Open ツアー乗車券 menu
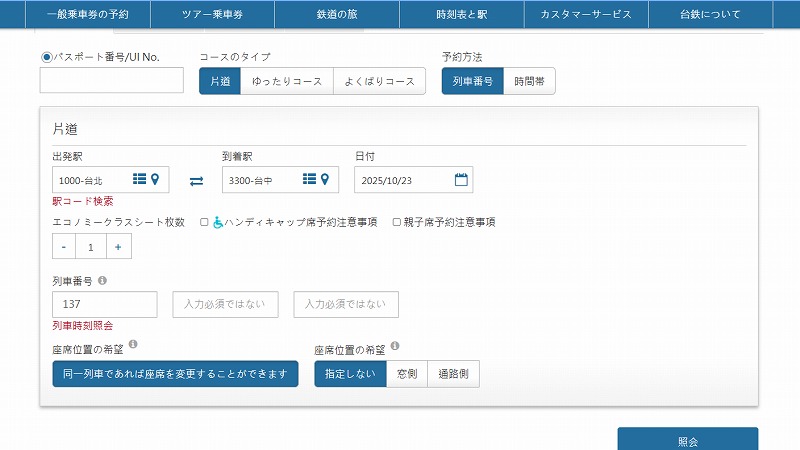 212,14
